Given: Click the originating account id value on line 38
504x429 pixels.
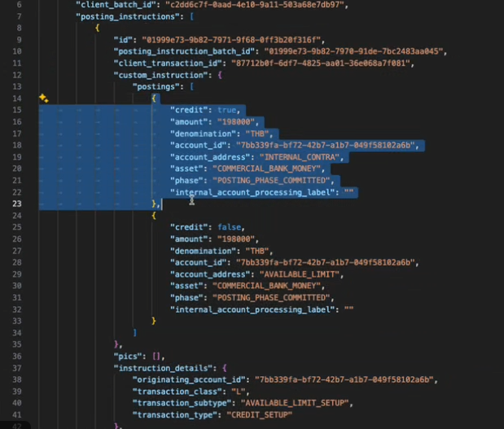Looking at the screenshot, I should pyautogui.click(x=344, y=380).
